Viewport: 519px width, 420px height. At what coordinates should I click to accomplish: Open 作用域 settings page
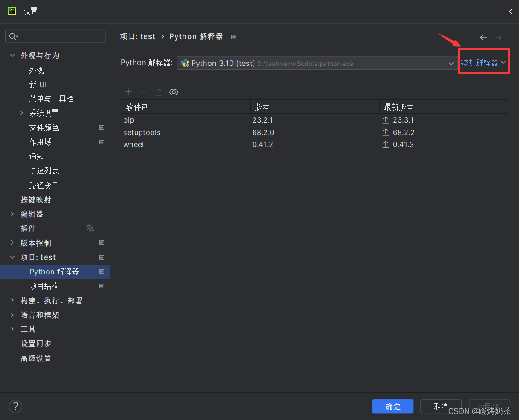tap(41, 142)
